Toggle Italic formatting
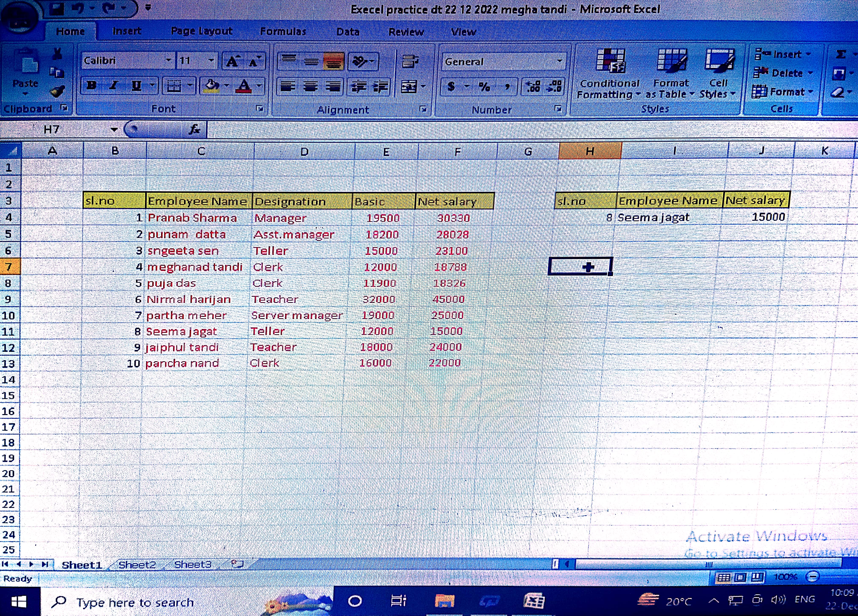 pos(114,86)
